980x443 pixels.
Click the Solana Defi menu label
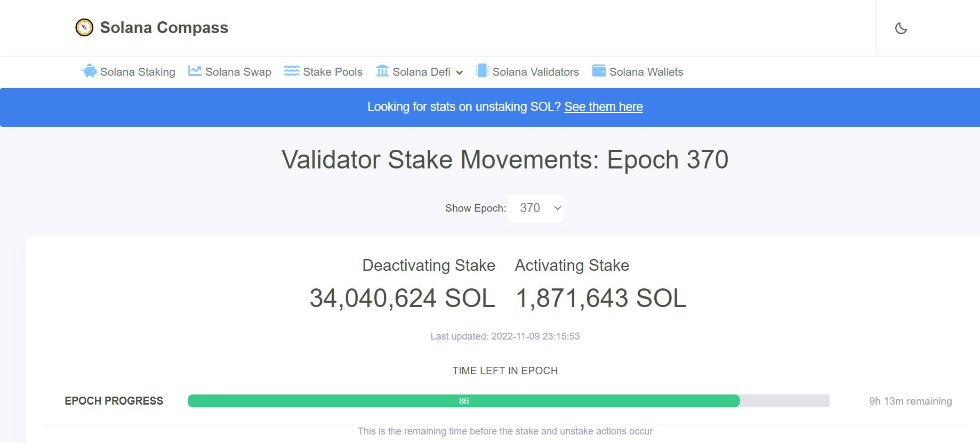[421, 72]
